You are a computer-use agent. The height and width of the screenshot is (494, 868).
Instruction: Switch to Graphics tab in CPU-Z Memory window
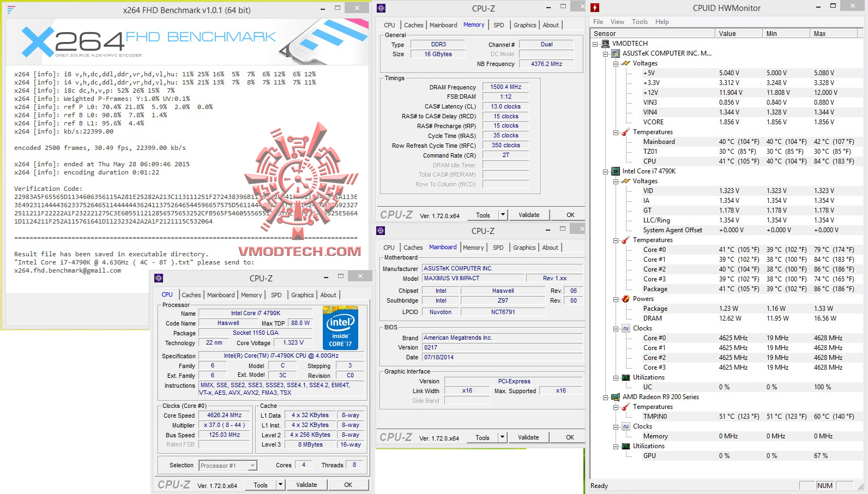click(525, 25)
